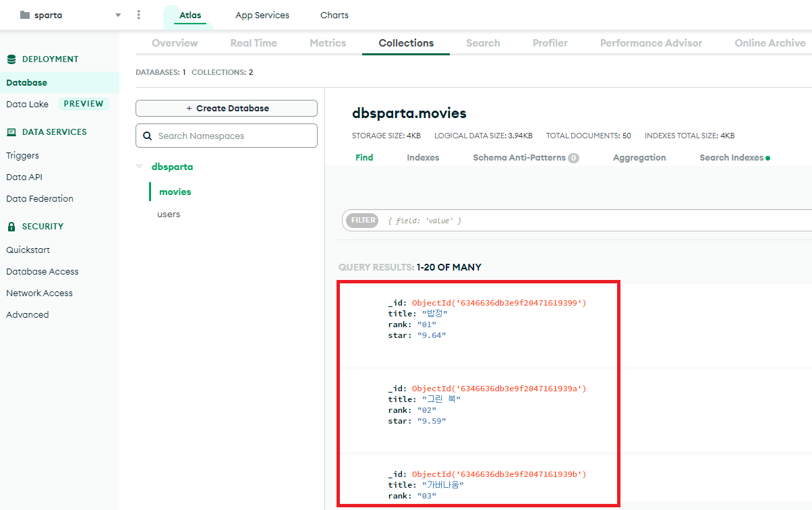
Task: Open the Overview tab
Action: pyautogui.click(x=175, y=42)
